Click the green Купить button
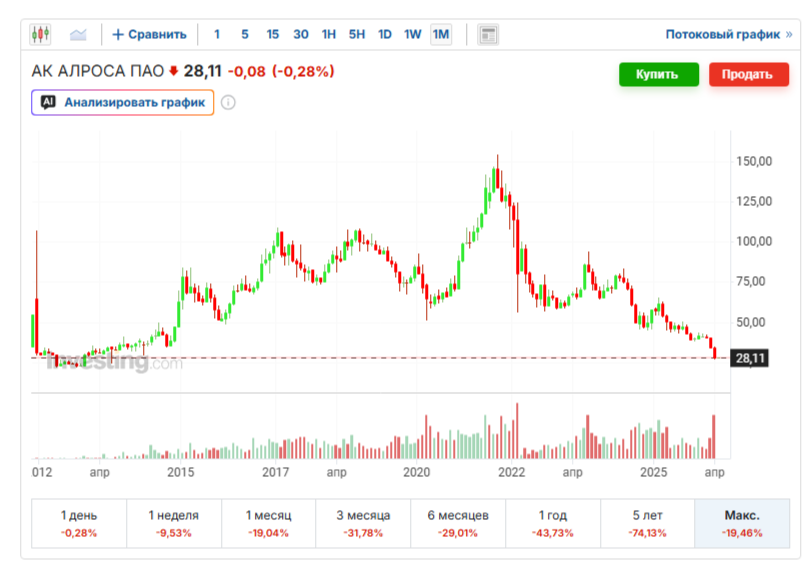The image size is (809, 566). [x=659, y=74]
